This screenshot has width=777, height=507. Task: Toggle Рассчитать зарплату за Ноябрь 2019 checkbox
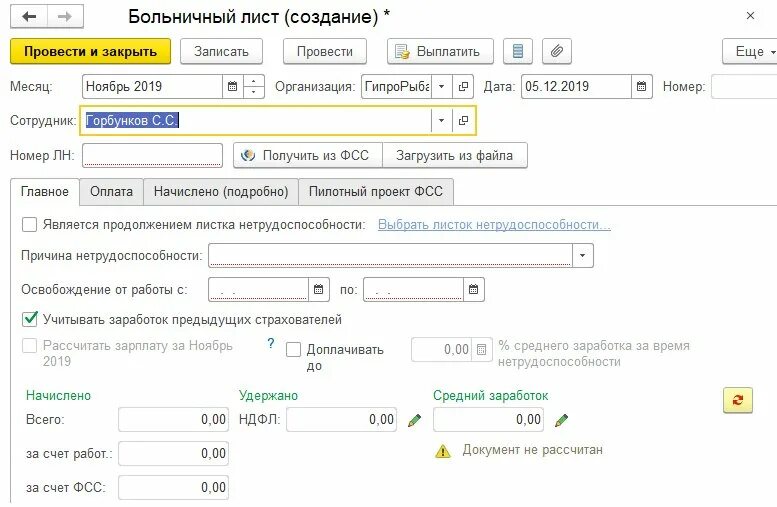pyautogui.click(x=29, y=345)
